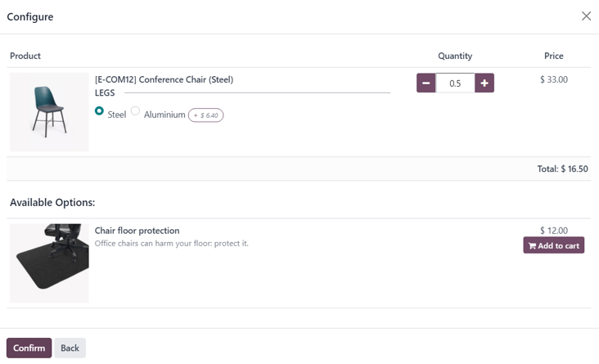
Task: Open the Chair floor protection thumbnail
Action: tap(49, 263)
